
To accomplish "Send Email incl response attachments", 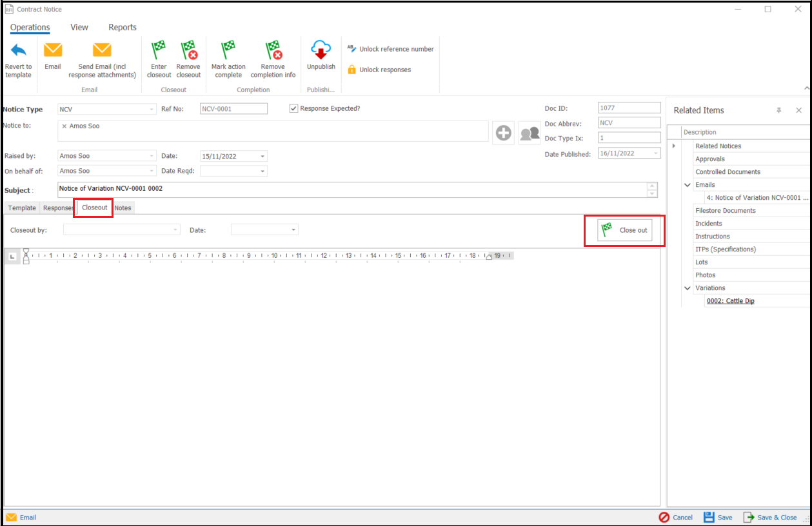I will [103, 59].
